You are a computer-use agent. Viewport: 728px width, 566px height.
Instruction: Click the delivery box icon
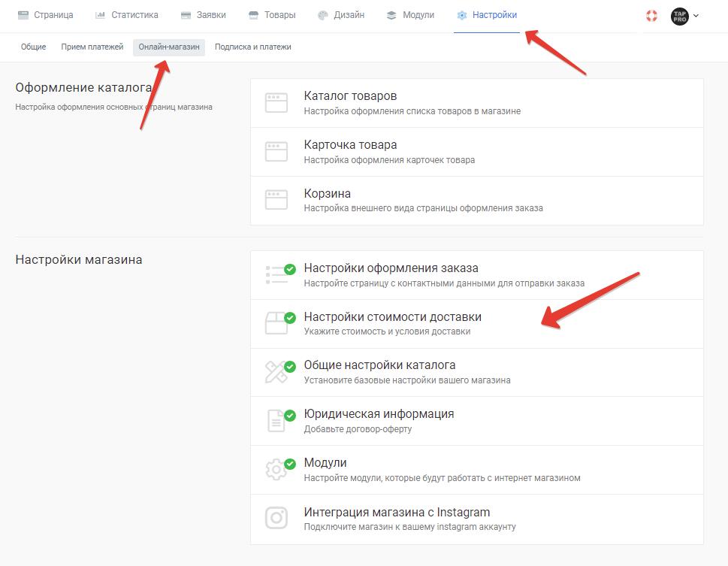click(x=277, y=323)
